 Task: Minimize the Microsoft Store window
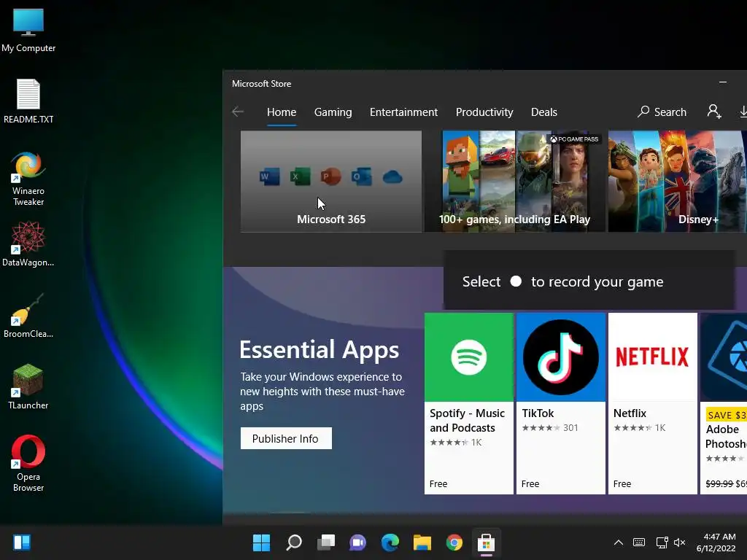coord(723,83)
